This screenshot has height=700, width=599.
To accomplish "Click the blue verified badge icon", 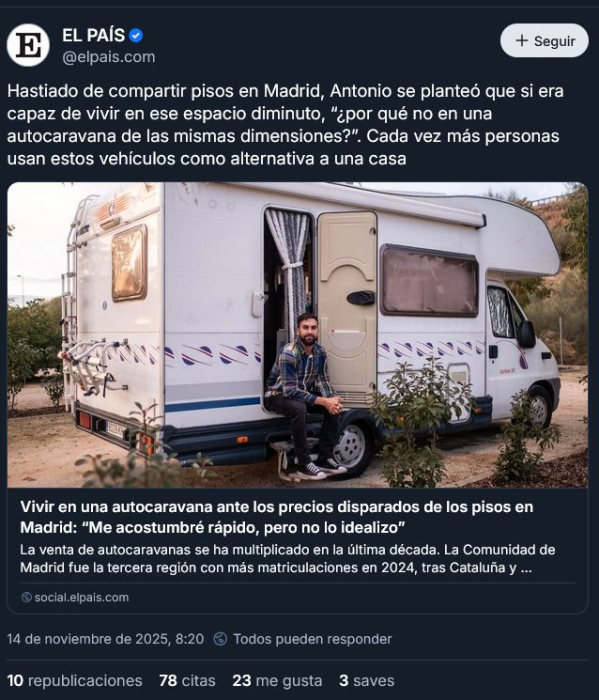I will (x=135, y=36).
